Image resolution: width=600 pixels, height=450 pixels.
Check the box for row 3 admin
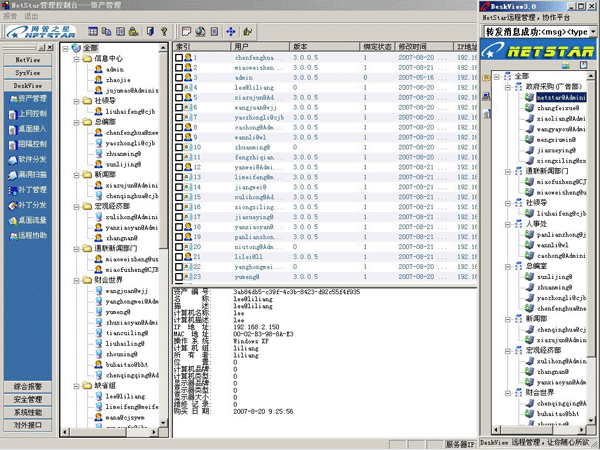[179, 78]
